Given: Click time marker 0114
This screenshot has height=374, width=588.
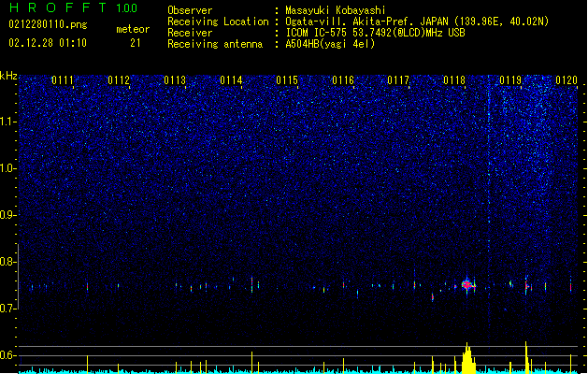Looking at the screenshot, I should click(231, 80).
